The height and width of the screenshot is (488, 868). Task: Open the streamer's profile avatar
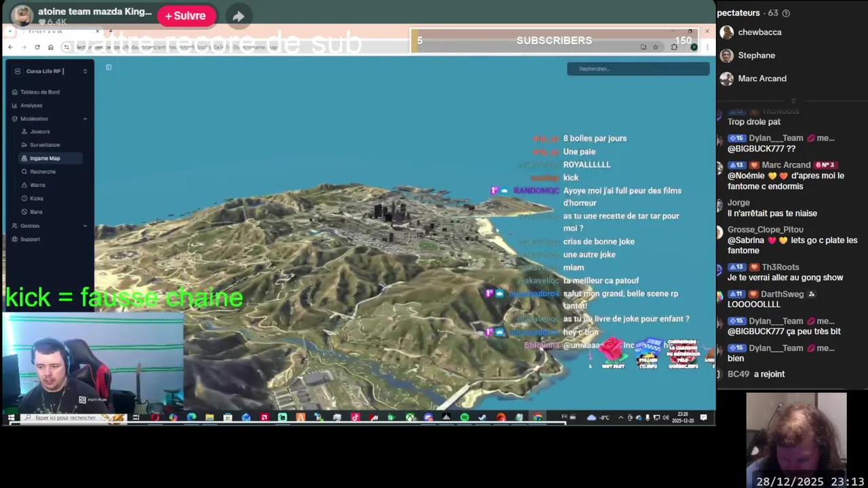(x=22, y=16)
